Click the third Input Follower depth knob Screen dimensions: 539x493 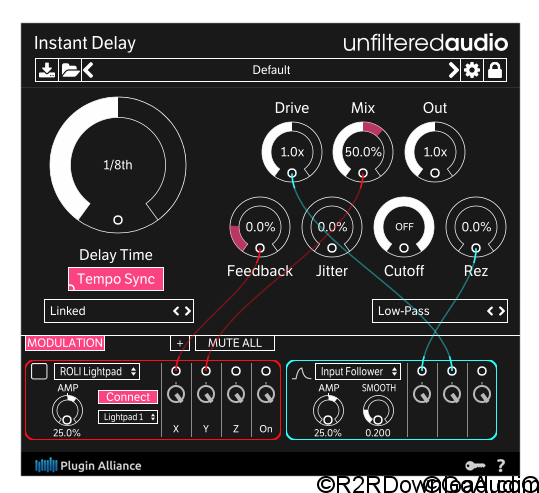(482, 394)
